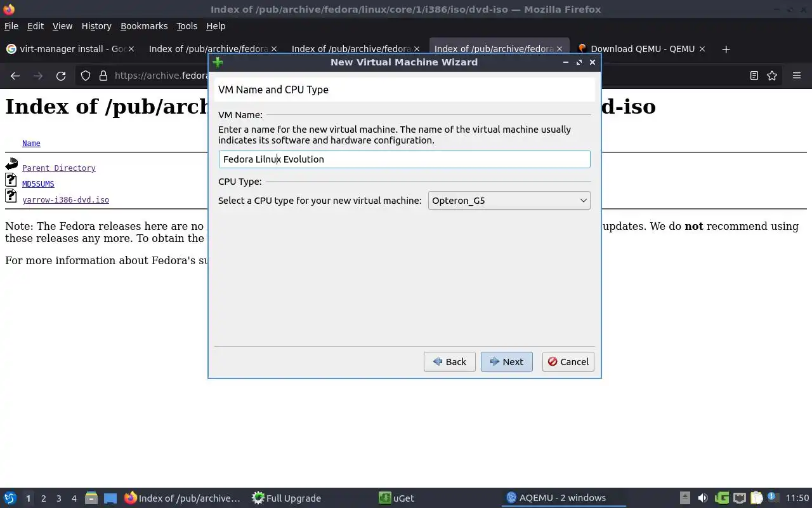
Task: Open the network connection tray icon
Action: pyautogui.click(x=739, y=498)
